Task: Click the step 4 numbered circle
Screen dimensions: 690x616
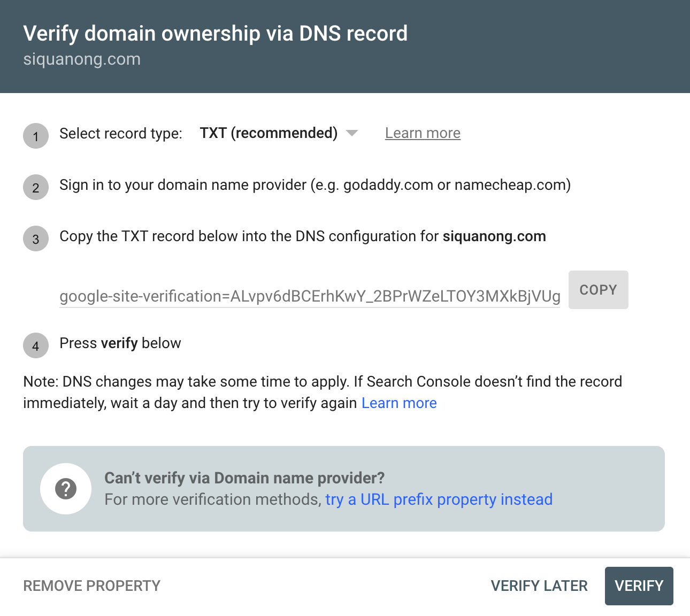Action: click(35, 345)
